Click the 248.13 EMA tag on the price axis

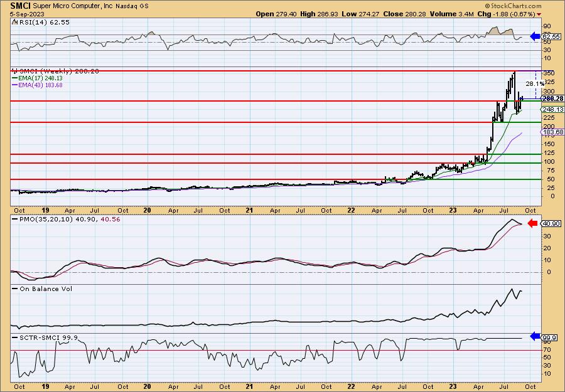point(552,109)
